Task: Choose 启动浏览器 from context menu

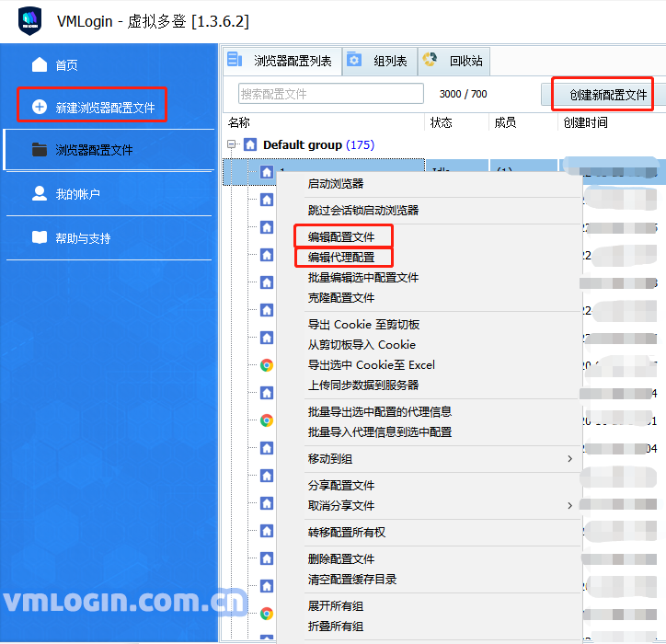Action: tap(336, 184)
